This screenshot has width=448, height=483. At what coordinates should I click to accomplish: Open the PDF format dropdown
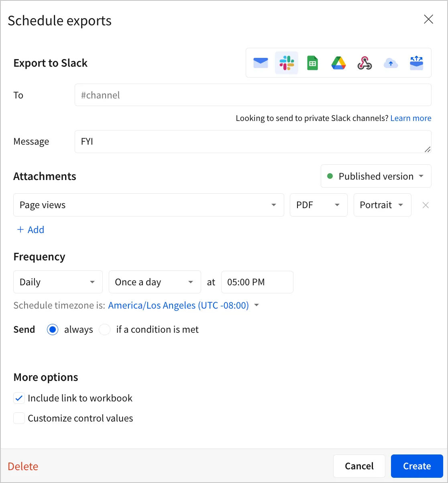pos(319,205)
